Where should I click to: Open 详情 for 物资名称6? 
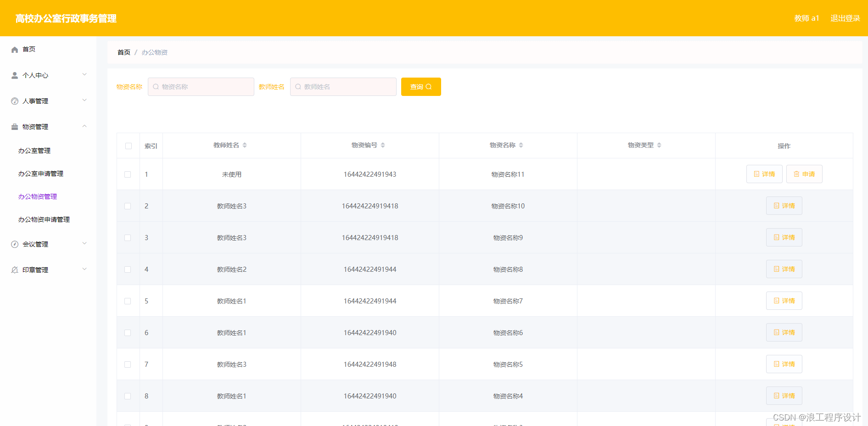click(x=784, y=332)
